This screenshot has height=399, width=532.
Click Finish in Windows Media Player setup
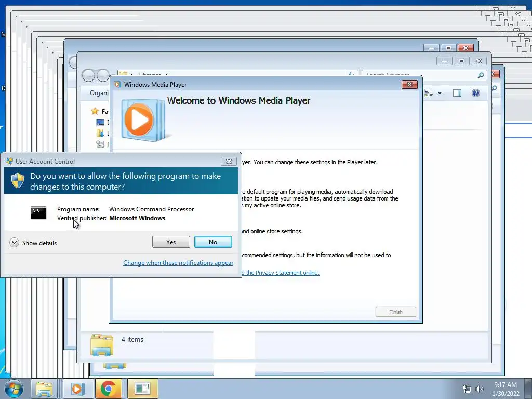coord(395,312)
